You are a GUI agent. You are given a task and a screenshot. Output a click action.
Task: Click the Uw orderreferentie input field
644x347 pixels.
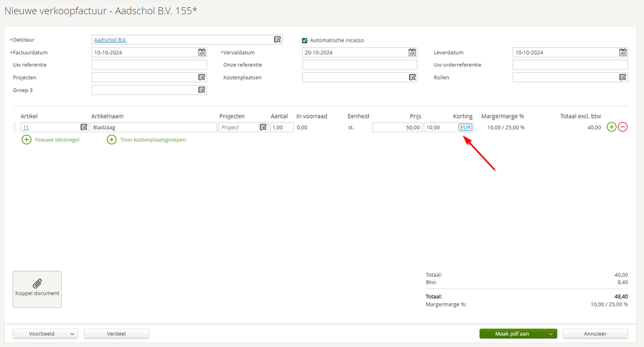[570, 65]
